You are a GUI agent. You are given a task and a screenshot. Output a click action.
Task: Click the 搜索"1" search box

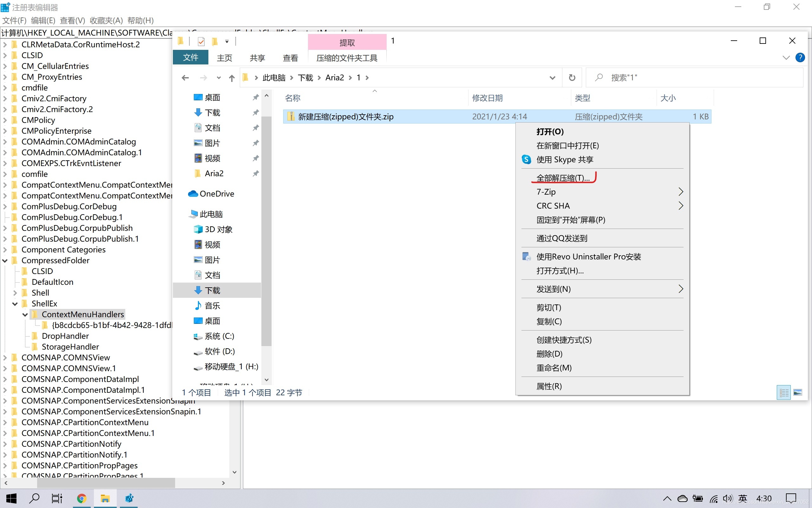(x=694, y=77)
